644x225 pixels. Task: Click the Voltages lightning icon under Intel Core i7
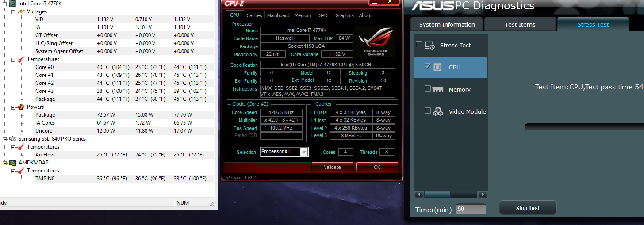coord(21,11)
